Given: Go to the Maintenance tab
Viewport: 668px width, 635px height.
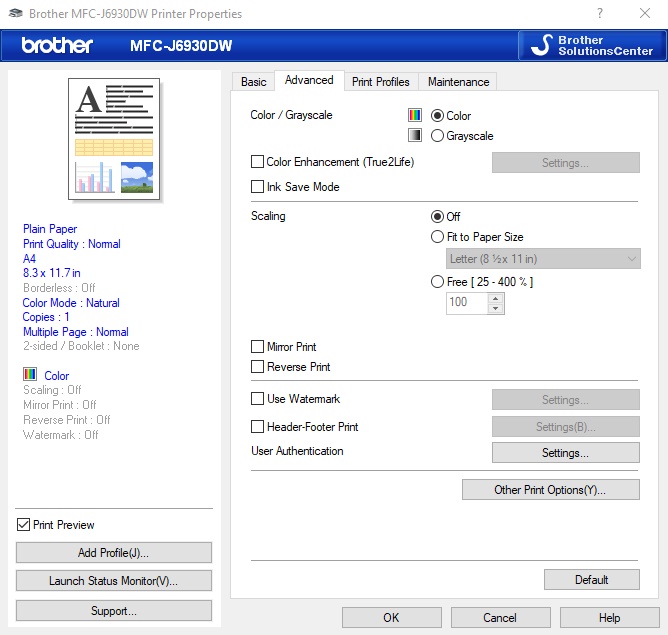Looking at the screenshot, I should pos(458,81).
